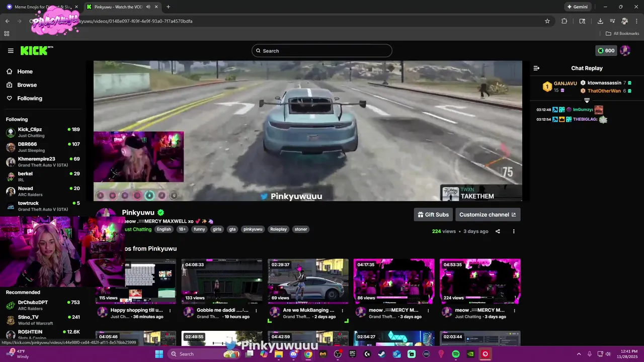
Task: Open berkel followed channel
Action: click(43, 176)
